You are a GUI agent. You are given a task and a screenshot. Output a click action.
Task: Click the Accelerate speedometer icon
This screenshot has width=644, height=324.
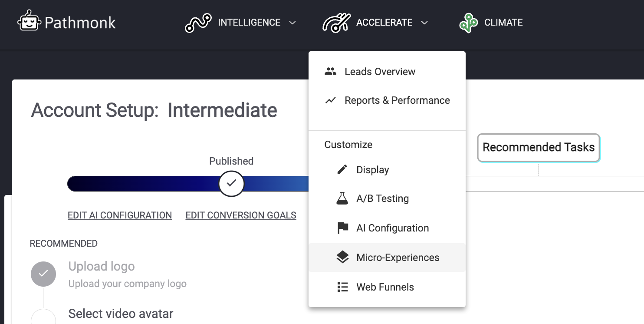click(336, 23)
